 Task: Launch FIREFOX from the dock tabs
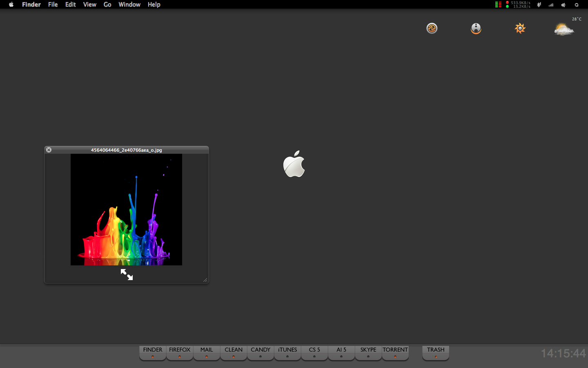[x=180, y=353]
